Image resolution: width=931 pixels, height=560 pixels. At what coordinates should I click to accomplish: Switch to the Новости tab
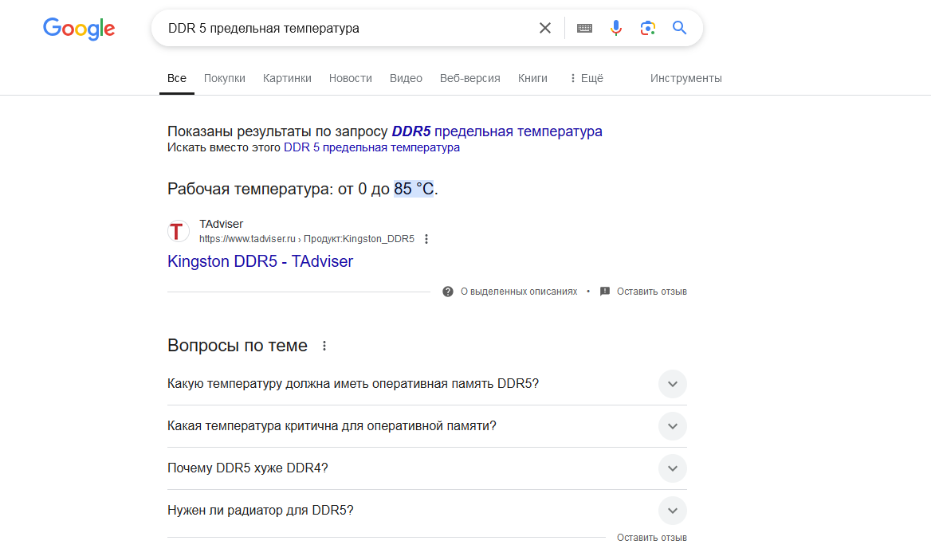coord(351,78)
